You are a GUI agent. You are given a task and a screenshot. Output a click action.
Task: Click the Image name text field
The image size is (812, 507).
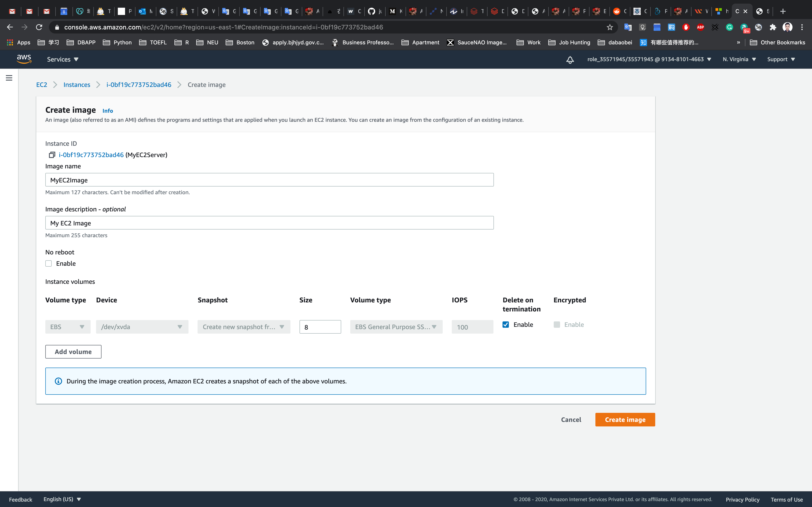pos(269,180)
